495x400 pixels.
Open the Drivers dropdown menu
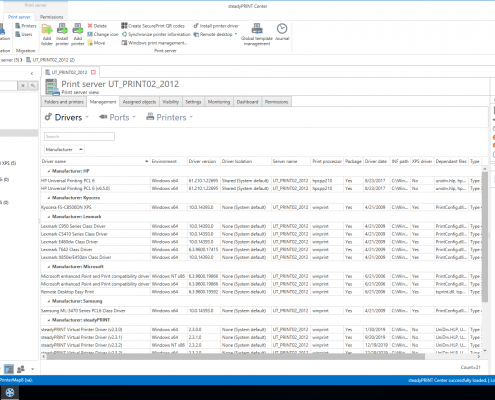(67, 117)
